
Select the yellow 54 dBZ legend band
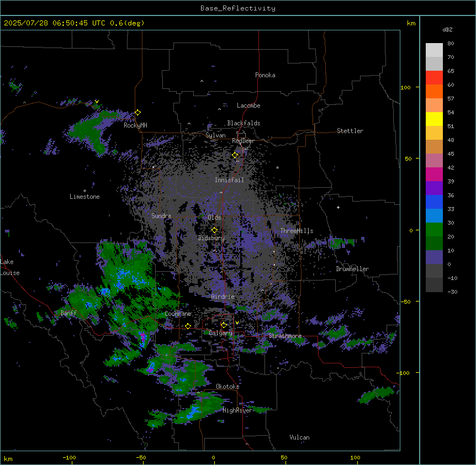pos(434,119)
